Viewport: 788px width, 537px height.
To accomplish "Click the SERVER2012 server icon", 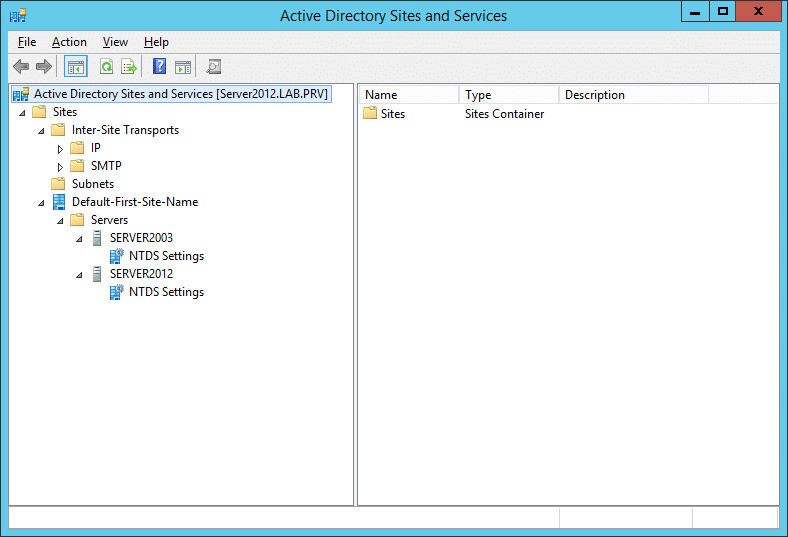I will [x=97, y=274].
